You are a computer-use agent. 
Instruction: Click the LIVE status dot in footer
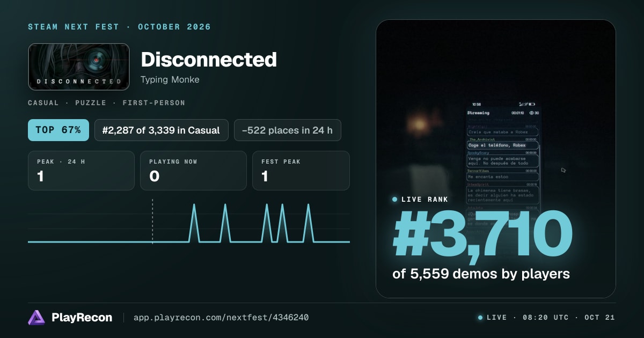coord(480,318)
